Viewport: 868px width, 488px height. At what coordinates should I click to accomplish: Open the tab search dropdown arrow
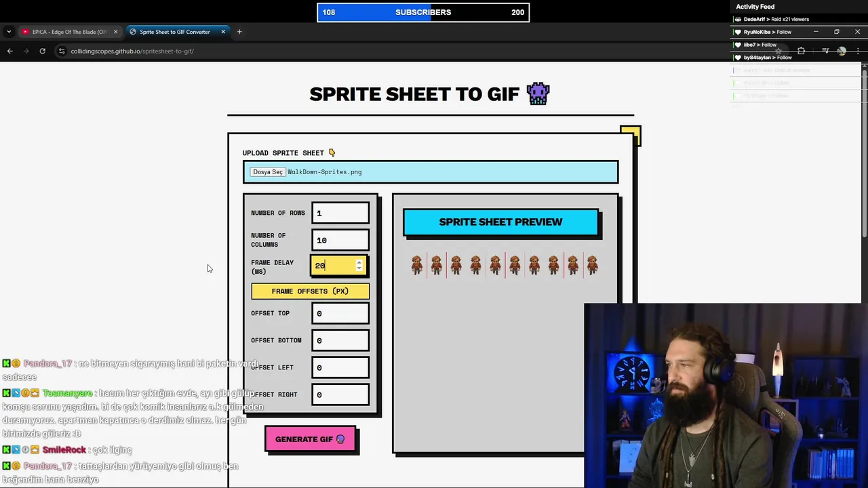pos(9,32)
